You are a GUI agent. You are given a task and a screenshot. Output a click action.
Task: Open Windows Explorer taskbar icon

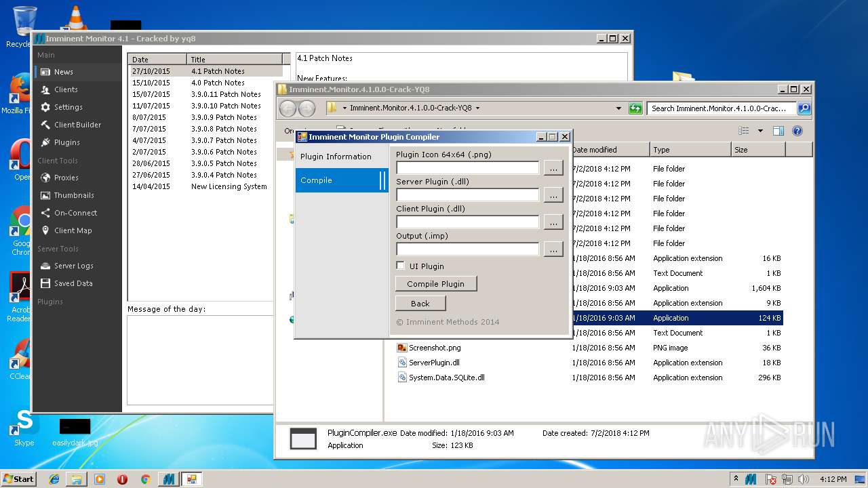coord(77,479)
